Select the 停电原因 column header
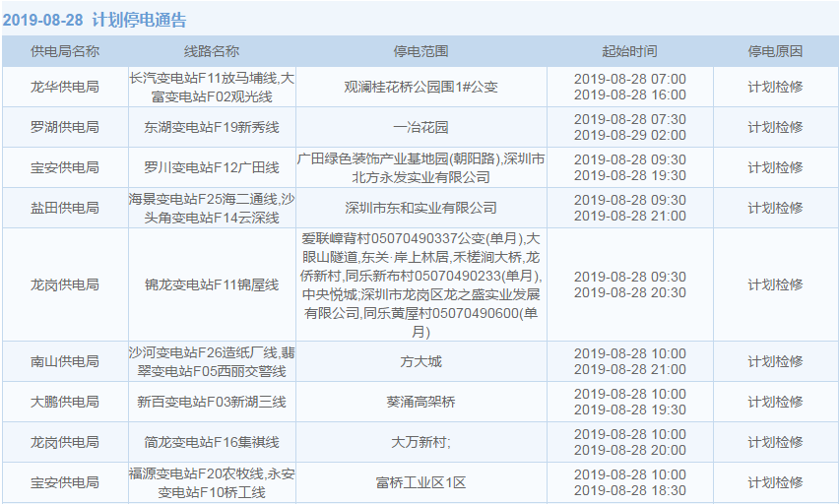Image resolution: width=840 pixels, height=504 pixels. (775, 51)
